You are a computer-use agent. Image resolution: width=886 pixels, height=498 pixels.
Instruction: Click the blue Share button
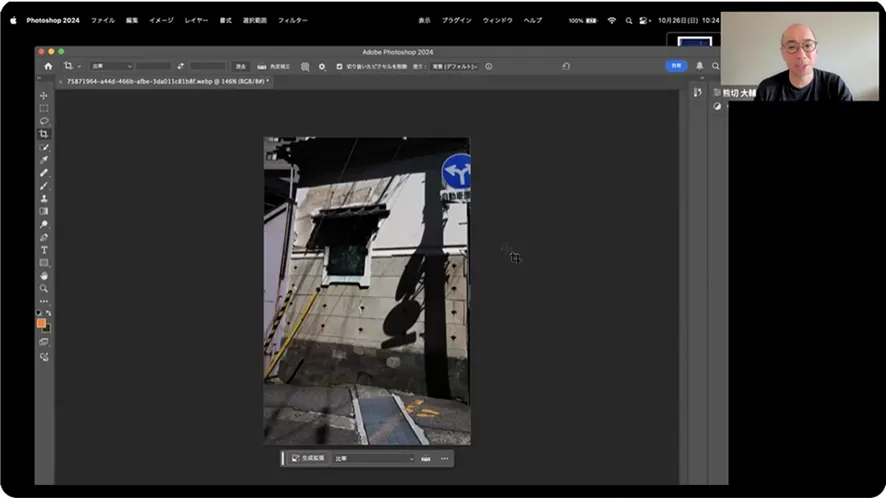(x=676, y=66)
